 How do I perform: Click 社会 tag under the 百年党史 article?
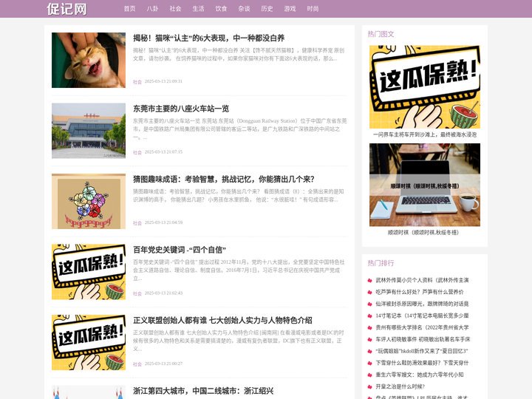pos(137,293)
